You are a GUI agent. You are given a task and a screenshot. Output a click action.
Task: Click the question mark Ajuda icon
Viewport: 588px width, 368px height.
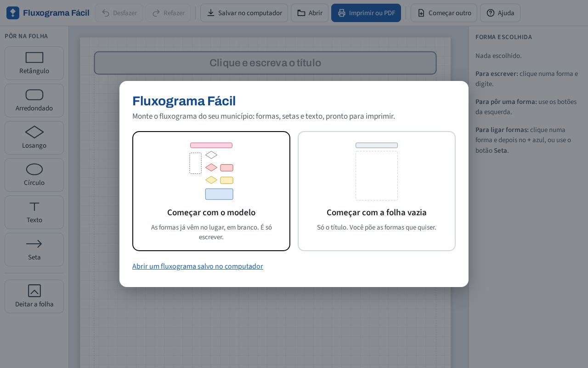[491, 13]
